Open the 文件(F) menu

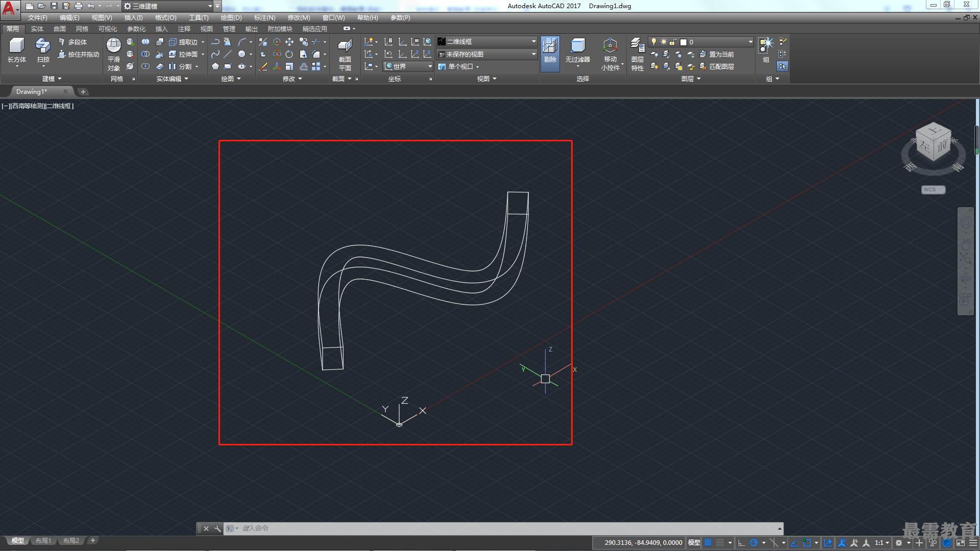pos(37,18)
